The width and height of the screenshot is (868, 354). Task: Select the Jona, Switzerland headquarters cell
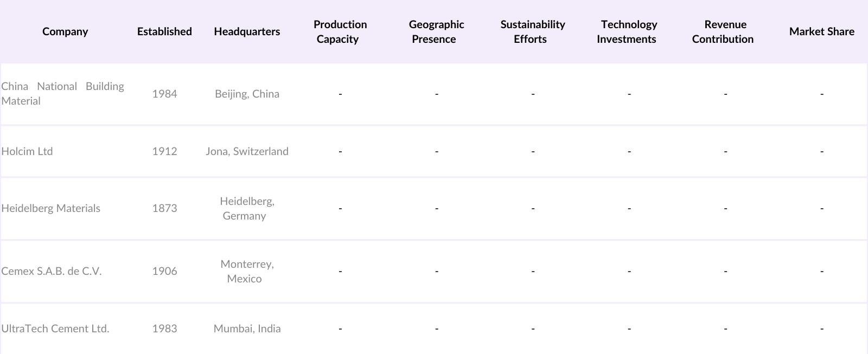pos(247,151)
